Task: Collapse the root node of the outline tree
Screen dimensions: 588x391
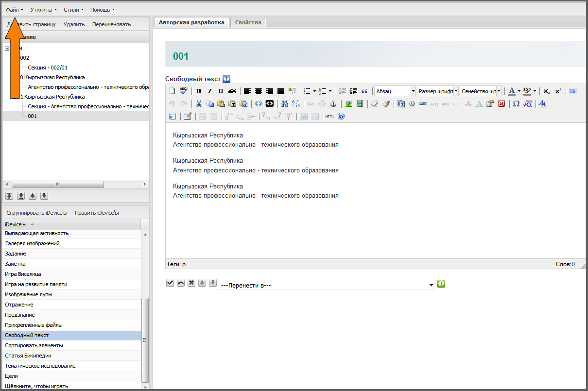Action: (7, 48)
